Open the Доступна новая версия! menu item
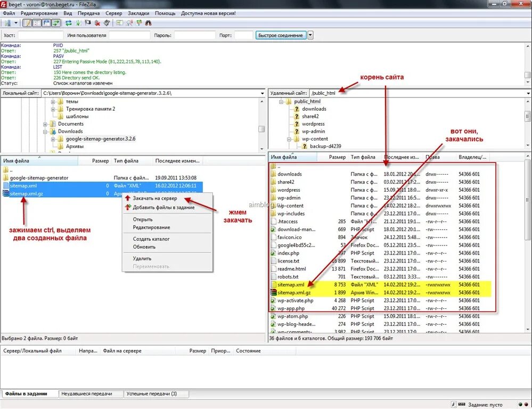Image resolution: width=532 pixels, height=409 pixels. (208, 13)
